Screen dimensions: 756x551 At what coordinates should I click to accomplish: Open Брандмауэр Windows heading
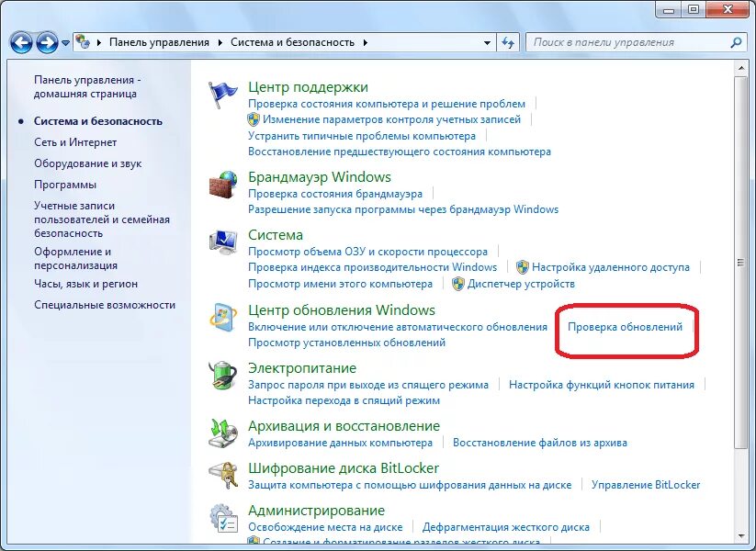[319, 177]
